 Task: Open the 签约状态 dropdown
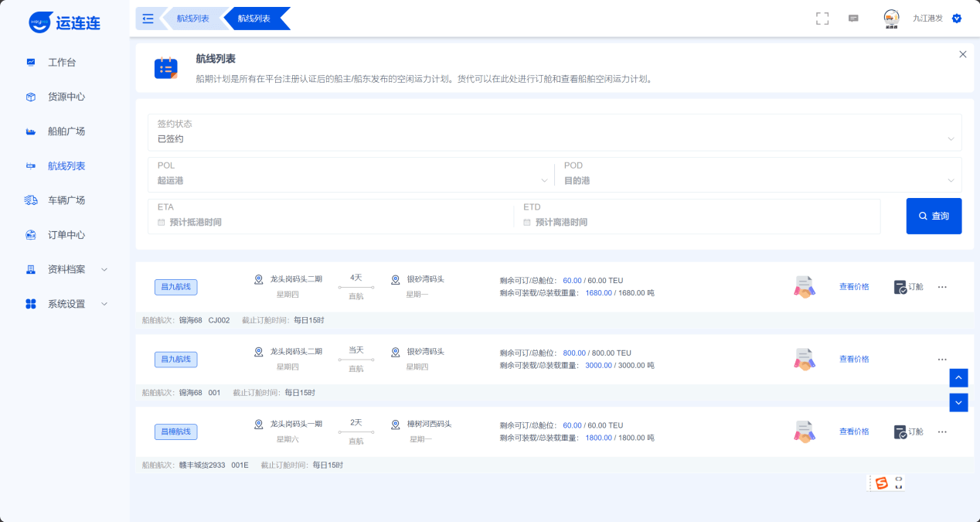(x=554, y=139)
